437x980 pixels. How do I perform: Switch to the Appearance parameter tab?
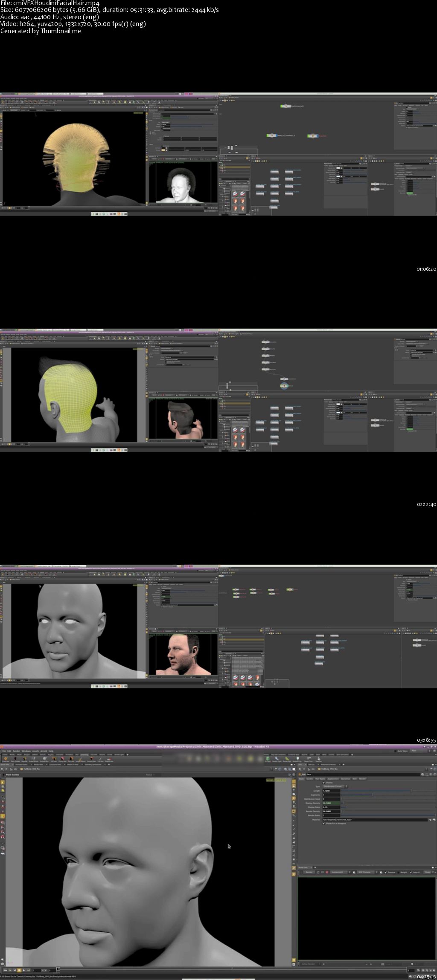point(333,779)
